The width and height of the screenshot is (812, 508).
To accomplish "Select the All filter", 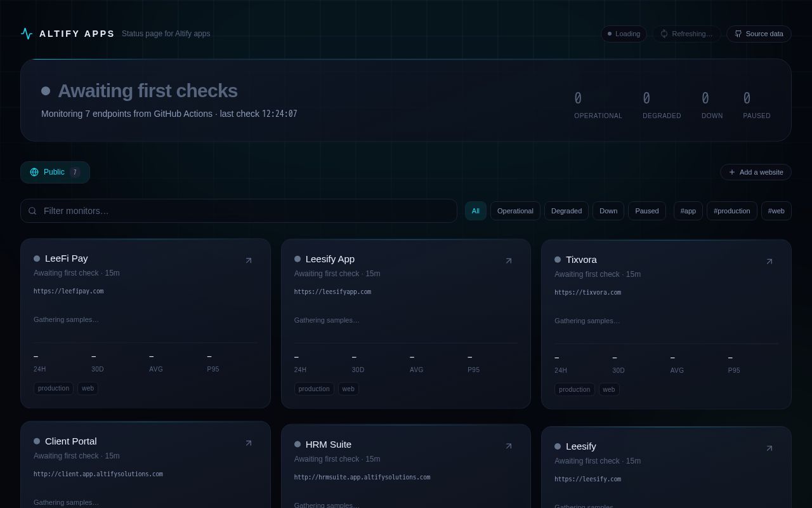I will [x=476, y=211].
